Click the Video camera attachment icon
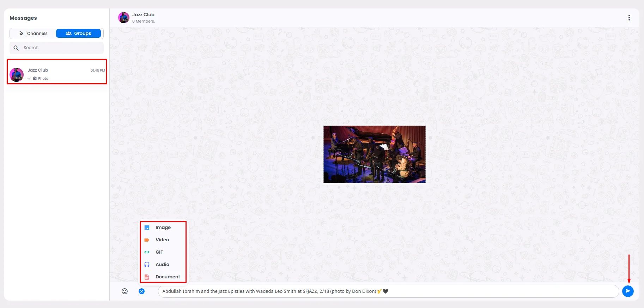 pos(147,240)
